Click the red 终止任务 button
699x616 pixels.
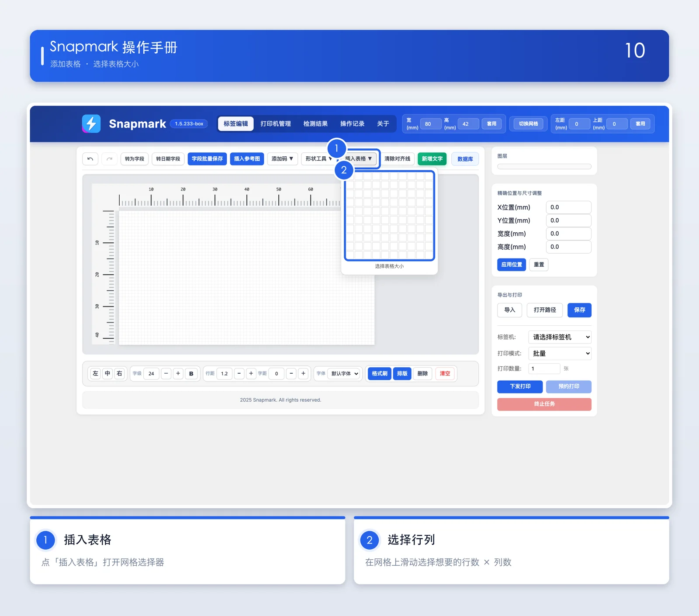point(544,404)
